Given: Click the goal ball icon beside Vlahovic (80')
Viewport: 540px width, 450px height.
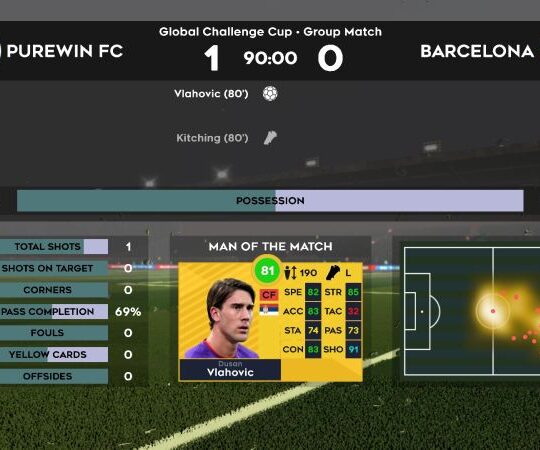Looking at the screenshot, I should (270, 93).
